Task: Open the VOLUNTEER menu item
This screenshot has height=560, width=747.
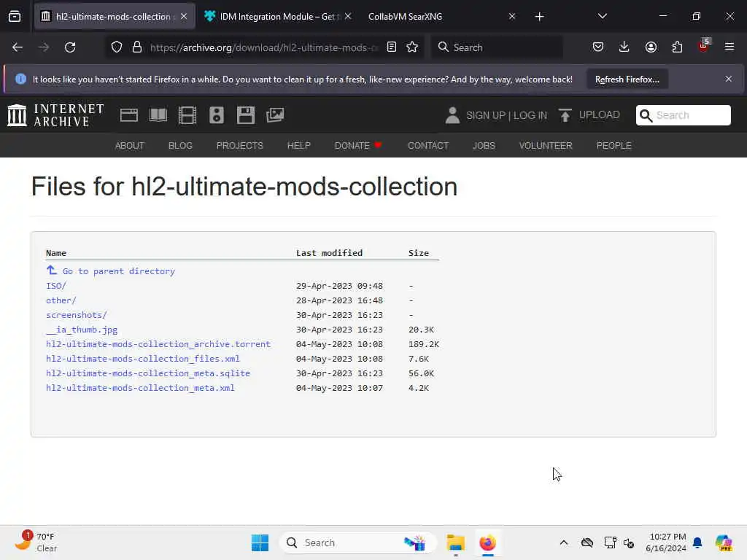Action: coord(546,146)
